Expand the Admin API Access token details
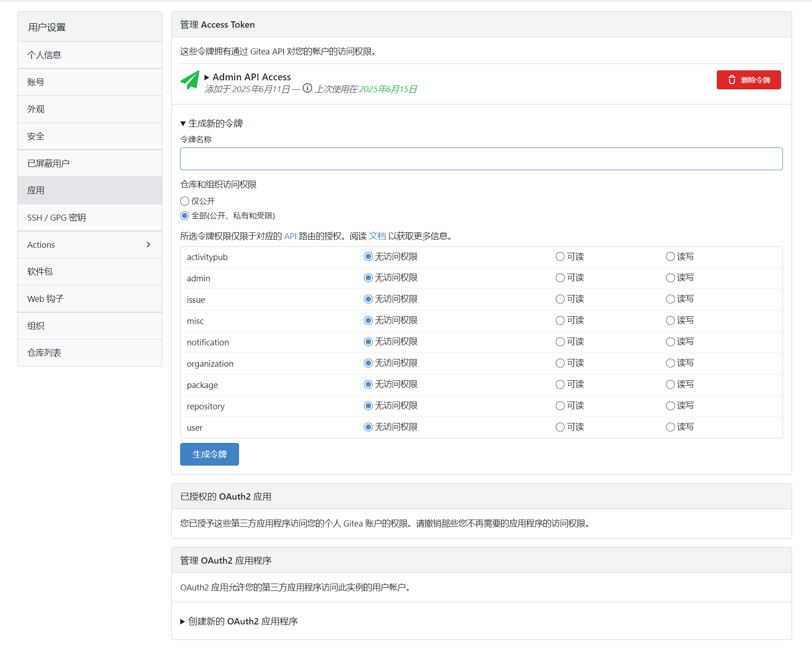The image size is (812, 668). [x=206, y=77]
